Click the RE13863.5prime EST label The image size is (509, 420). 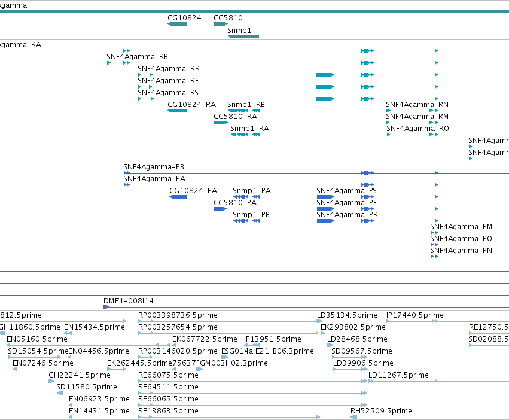[168, 411]
